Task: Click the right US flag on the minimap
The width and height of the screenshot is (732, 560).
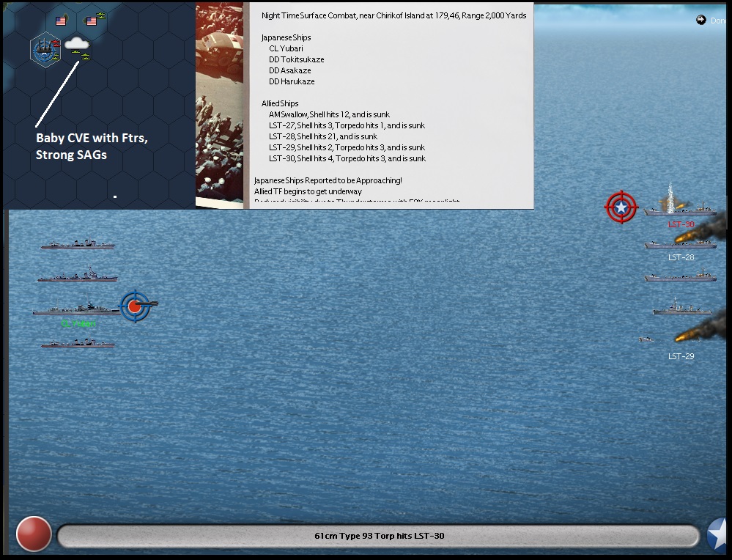Action: [92, 21]
